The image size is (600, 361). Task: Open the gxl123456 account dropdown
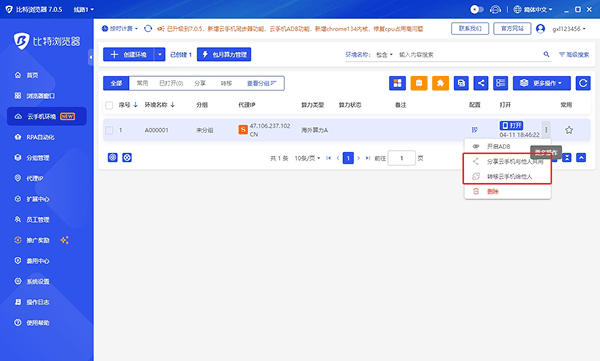point(569,29)
